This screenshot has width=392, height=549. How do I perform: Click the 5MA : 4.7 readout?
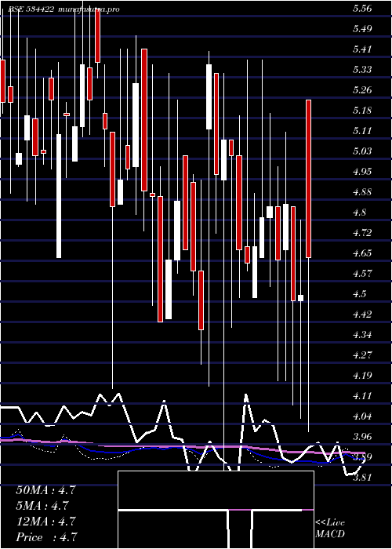click(42, 506)
